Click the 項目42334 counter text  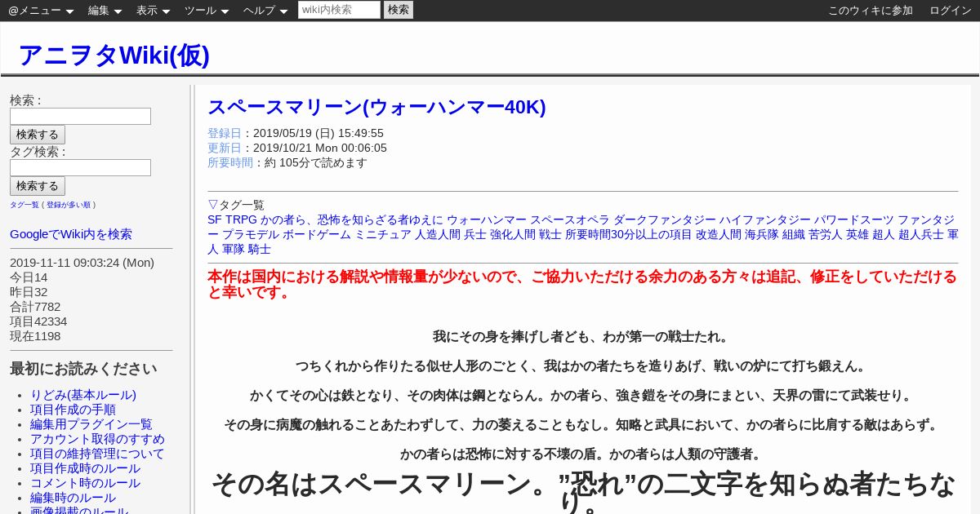(38, 321)
